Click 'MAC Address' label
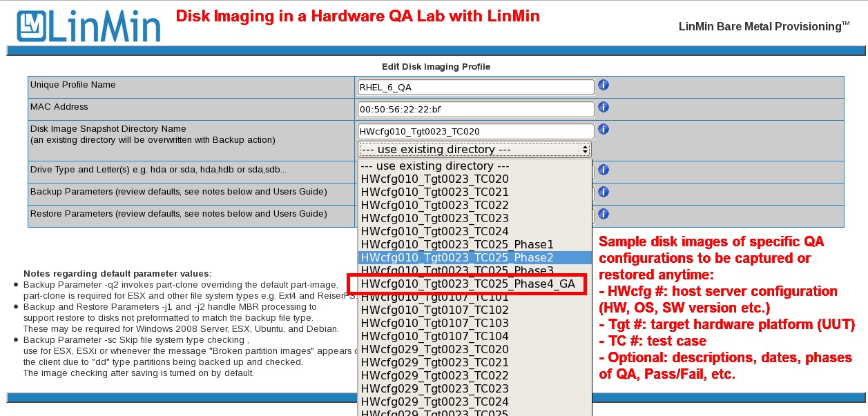The image size is (868, 416). [x=59, y=107]
